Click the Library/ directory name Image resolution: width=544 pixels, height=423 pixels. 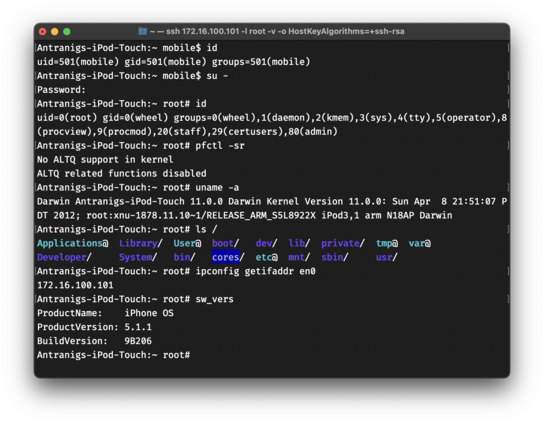coord(141,243)
